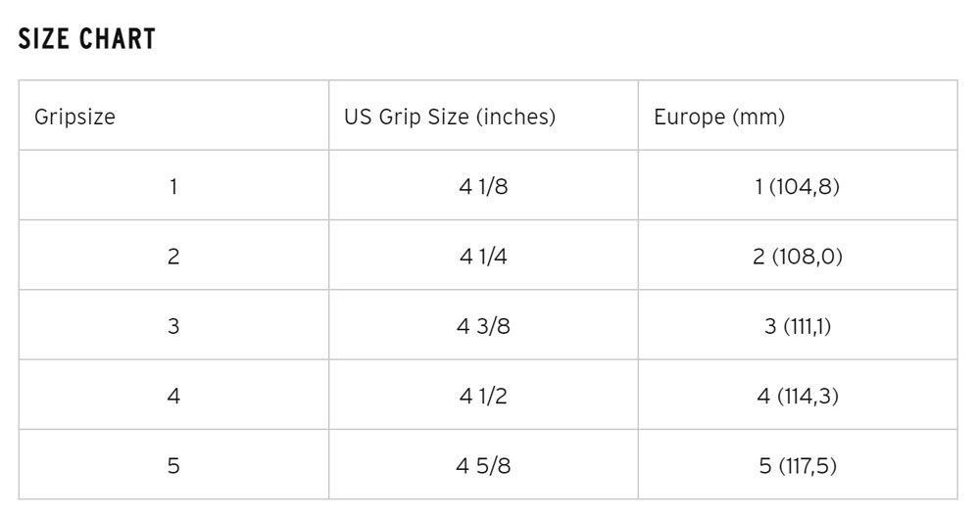
Task: Click the SIZE CHART heading
Action: 87,39
